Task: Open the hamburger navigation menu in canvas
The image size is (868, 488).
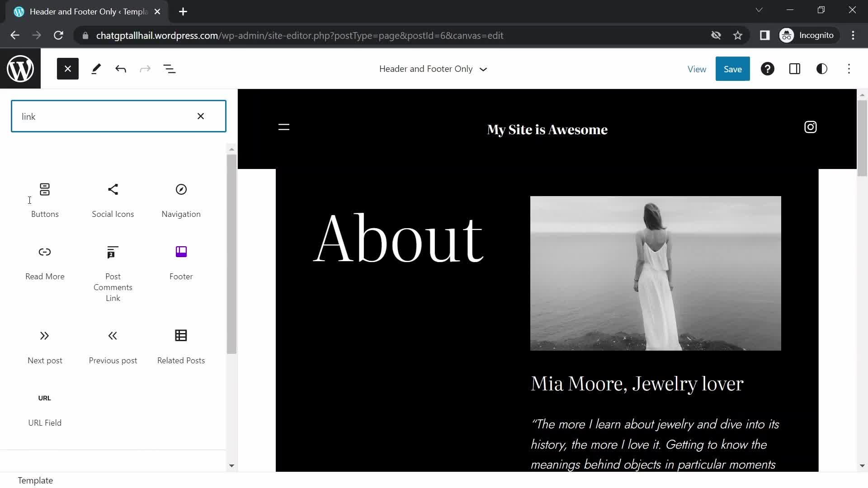Action: point(284,127)
